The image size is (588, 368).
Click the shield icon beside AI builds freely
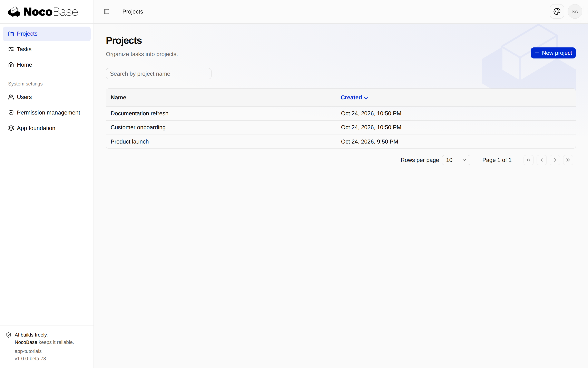[9, 335]
